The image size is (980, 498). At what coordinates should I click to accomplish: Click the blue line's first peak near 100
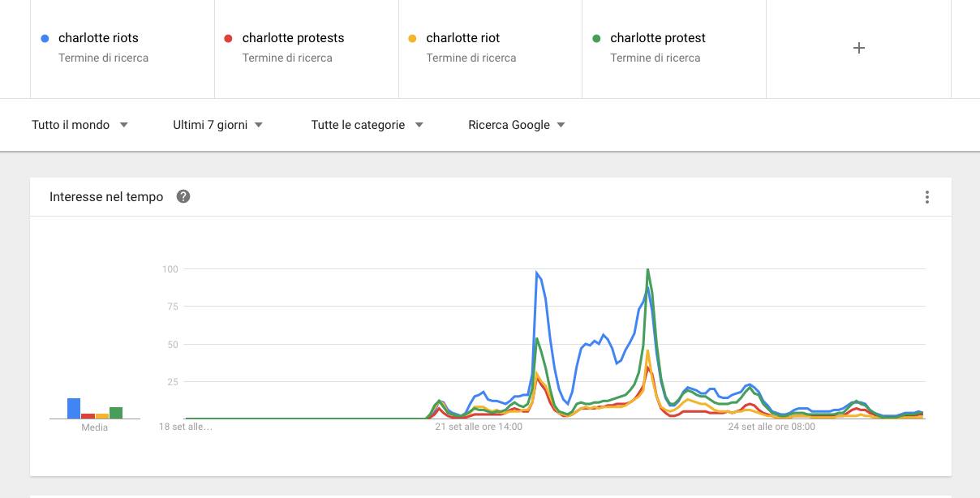pos(537,273)
